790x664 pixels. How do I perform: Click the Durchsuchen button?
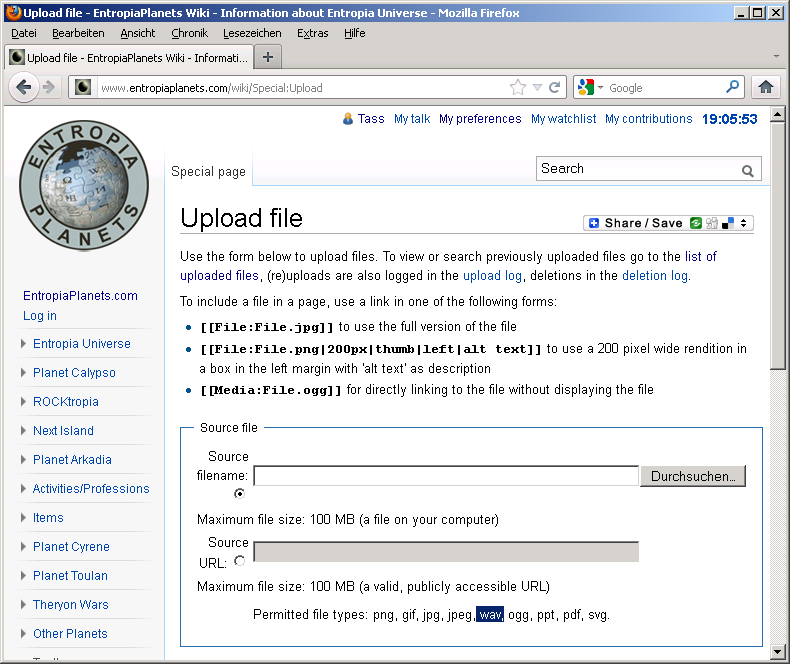point(692,477)
